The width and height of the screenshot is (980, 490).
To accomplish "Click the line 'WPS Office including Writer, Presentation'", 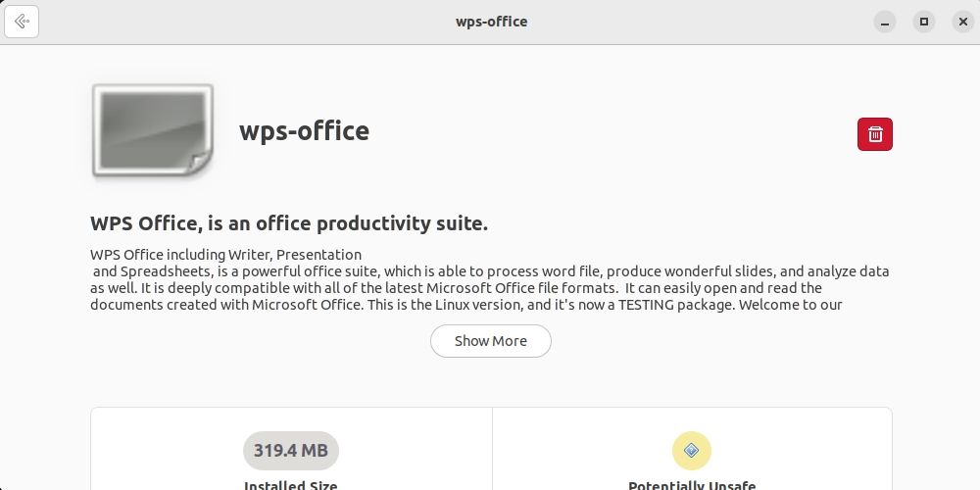I will [225, 255].
